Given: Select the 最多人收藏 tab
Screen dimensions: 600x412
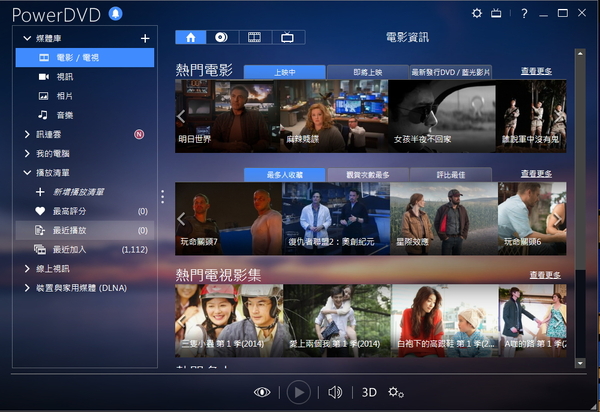Looking at the screenshot, I should (x=284, y=175).
